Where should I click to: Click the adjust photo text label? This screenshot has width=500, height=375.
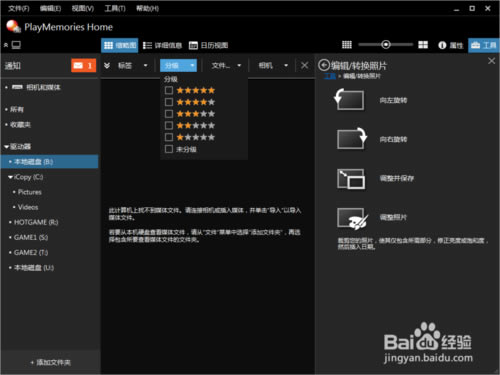393,217
